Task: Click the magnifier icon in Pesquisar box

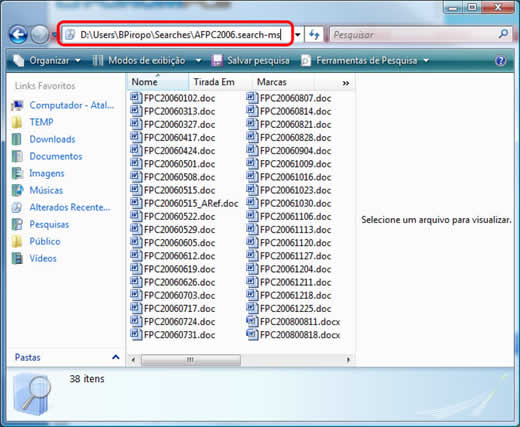Action: point(504,34)
